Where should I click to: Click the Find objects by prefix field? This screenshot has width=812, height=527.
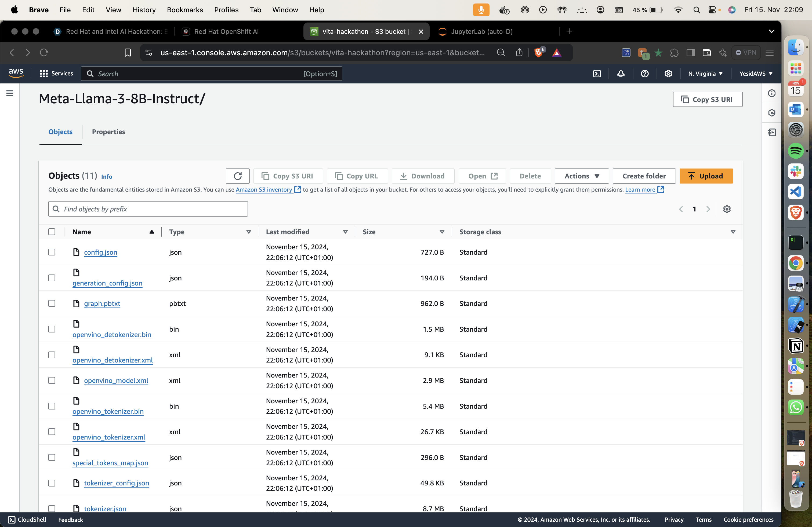[x=148, y=209]
